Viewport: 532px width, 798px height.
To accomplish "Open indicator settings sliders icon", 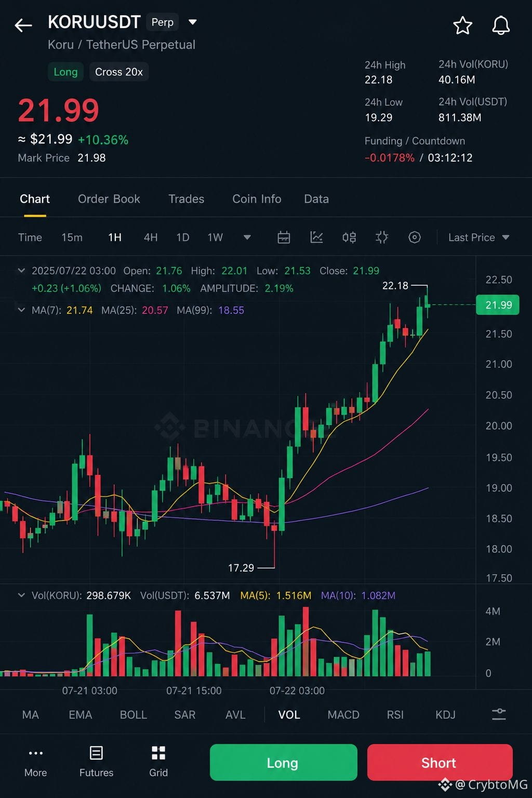I will (499, 714).
